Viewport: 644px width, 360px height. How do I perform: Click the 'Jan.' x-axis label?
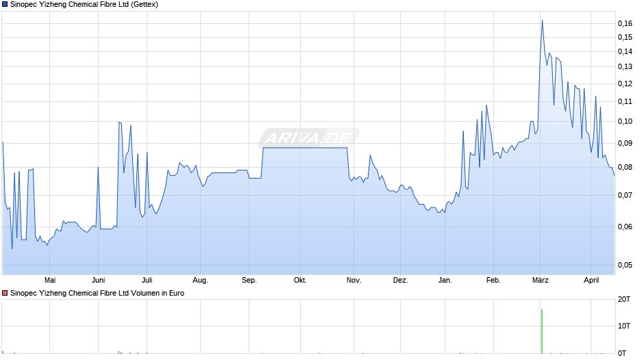(445, 281)
